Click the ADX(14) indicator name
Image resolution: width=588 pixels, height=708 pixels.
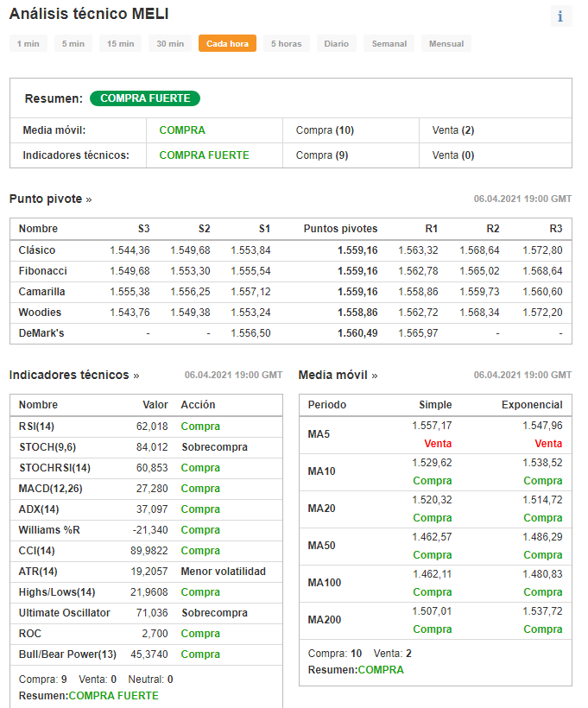point(39,509)
